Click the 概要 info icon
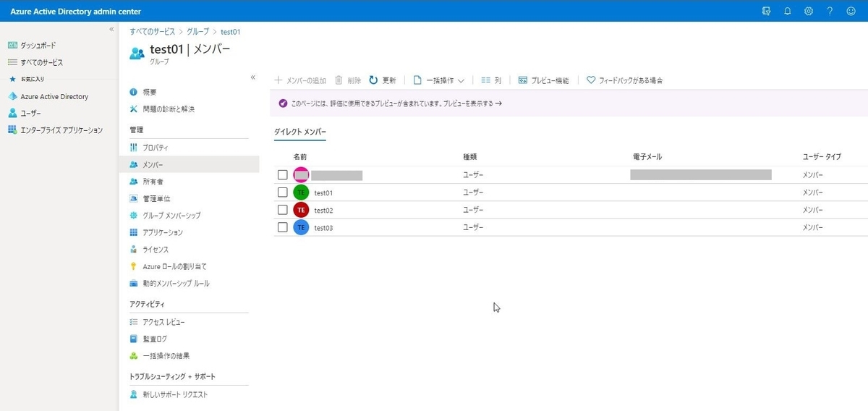 click(133, 92)
